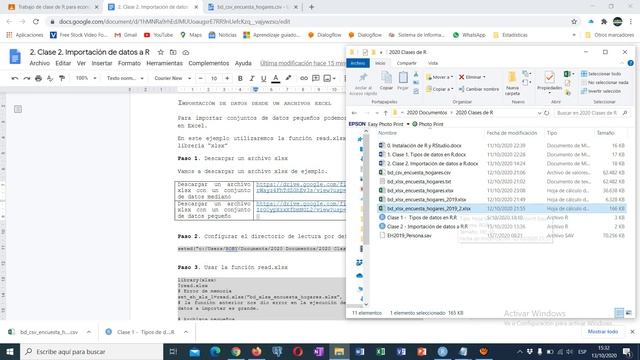Screen dimensions: 640x360
Task: Open the bd_csv download chevron menu
Action: (89, 332)
